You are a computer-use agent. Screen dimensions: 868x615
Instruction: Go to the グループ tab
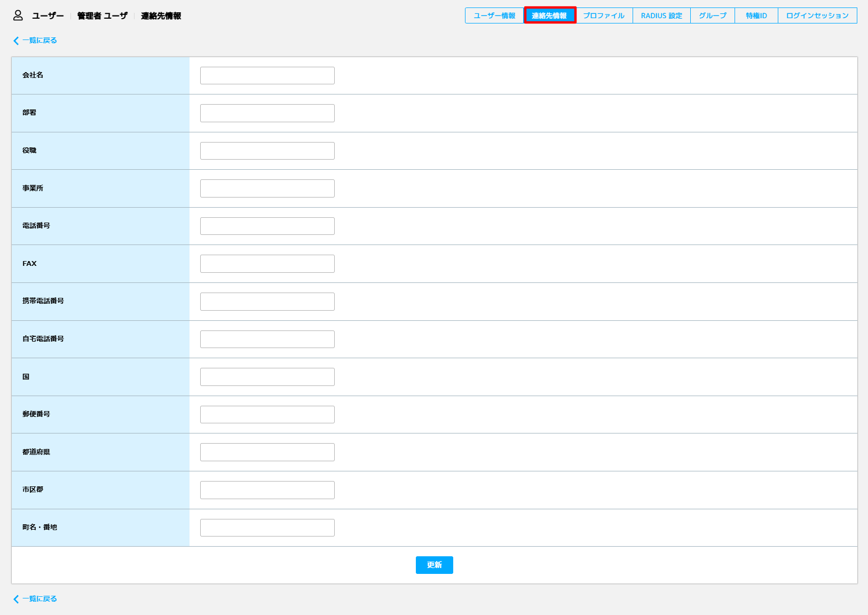pyautogui.click(x=713, y=15)
